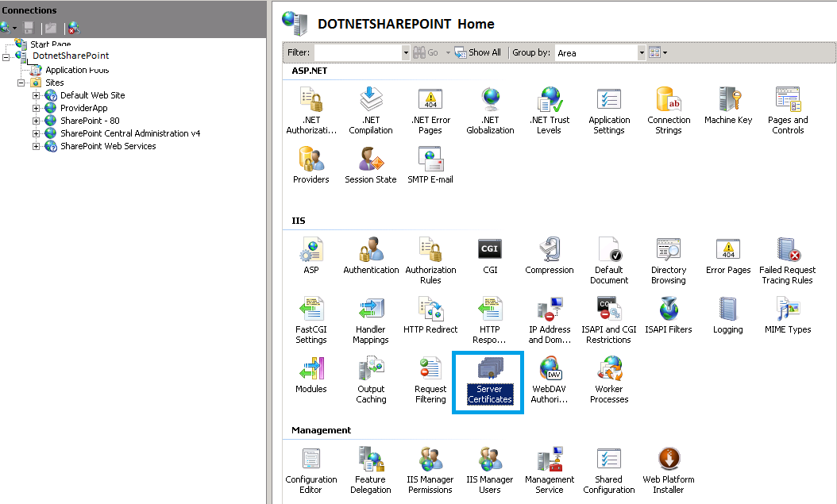Open IIS Manager Permissions
Viewport: 837px width, 504px height.
(430, 471)
